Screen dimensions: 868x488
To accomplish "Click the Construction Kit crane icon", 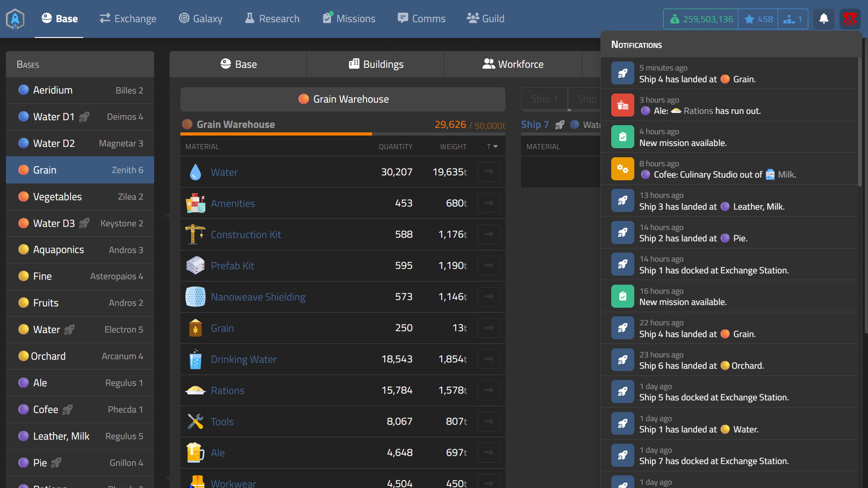I will 195,235.
